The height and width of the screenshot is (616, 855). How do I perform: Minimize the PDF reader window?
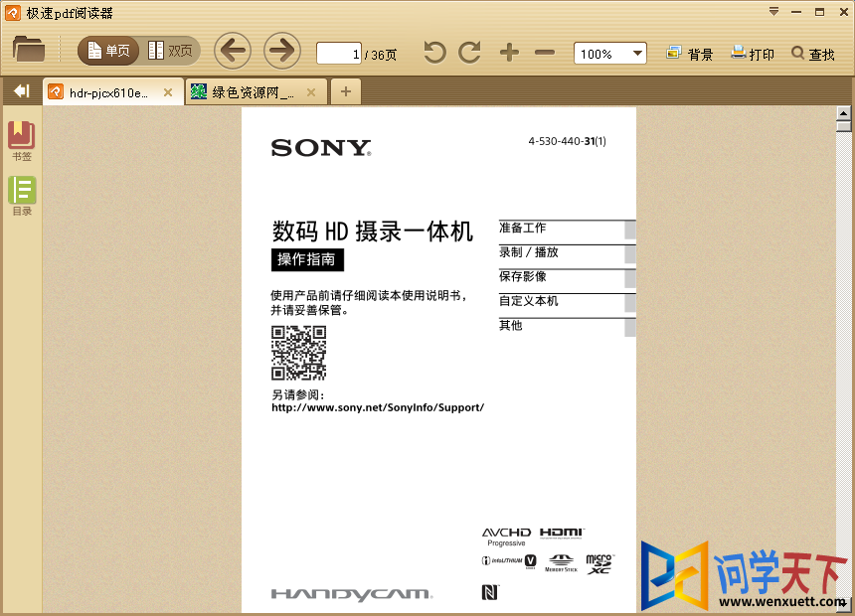click(x=796, y=12)
